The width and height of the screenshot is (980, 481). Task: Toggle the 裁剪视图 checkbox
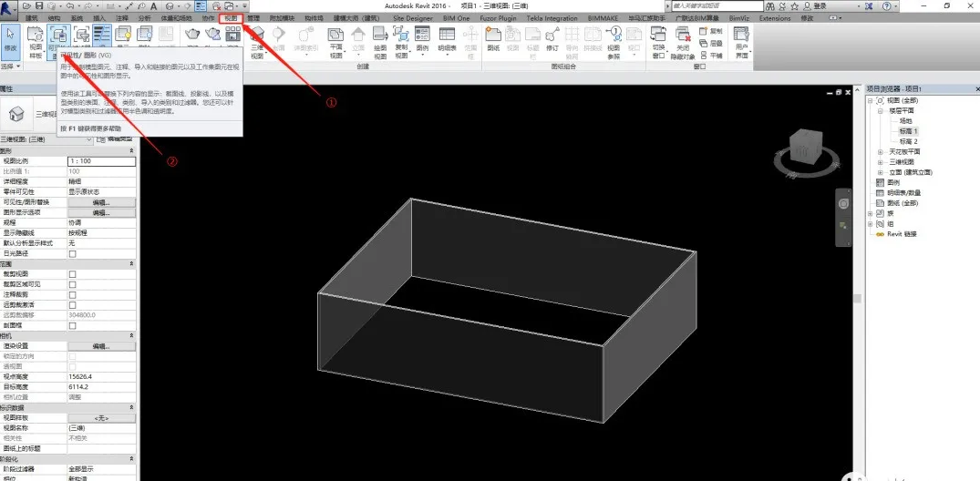[x=73, y=274]
